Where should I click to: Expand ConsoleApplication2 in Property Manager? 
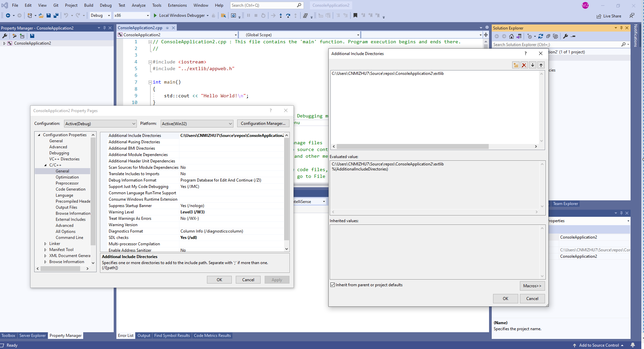pyautogui.click(x=4, y=43)
